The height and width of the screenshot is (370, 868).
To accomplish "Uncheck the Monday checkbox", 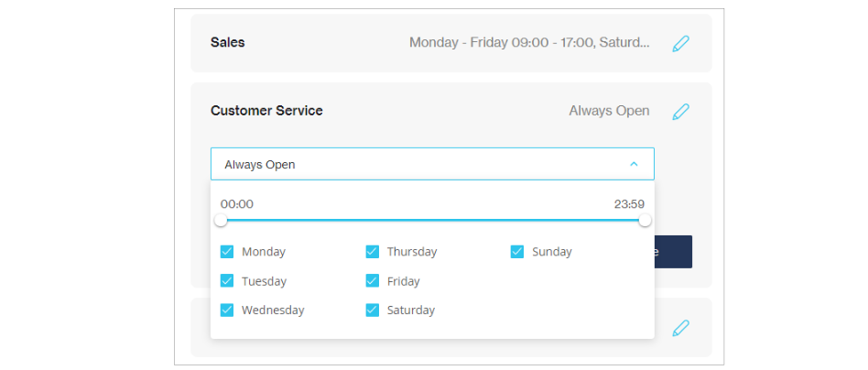I will (x=227, y=252).
